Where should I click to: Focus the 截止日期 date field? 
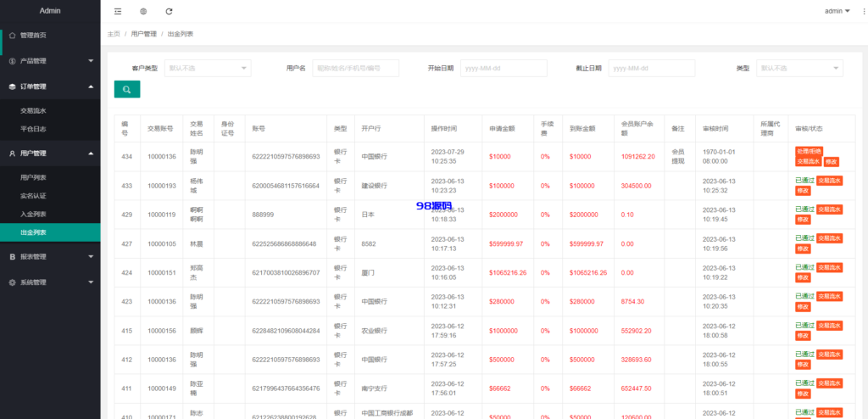(x=652, y=68)
